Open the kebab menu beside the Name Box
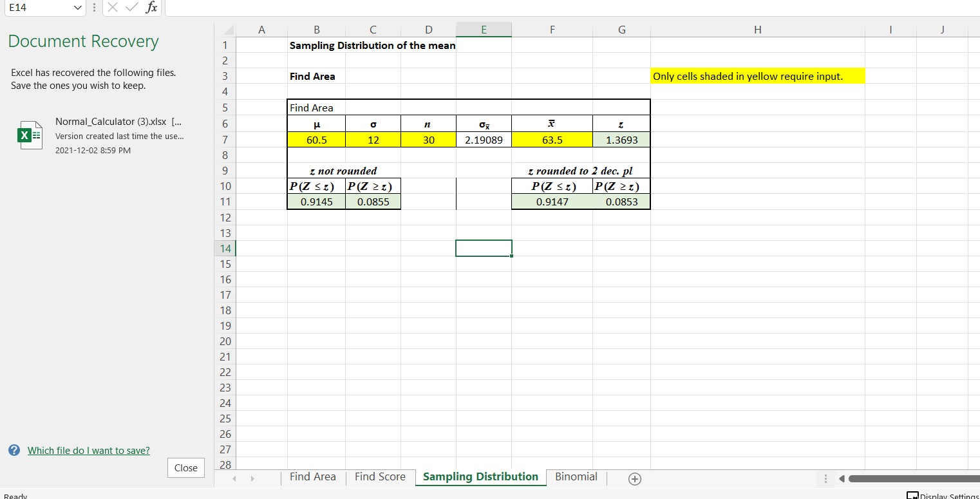Image resolution: width=980 pixels, height=499 pixels. pyautogui.click(x=94, y=8)
